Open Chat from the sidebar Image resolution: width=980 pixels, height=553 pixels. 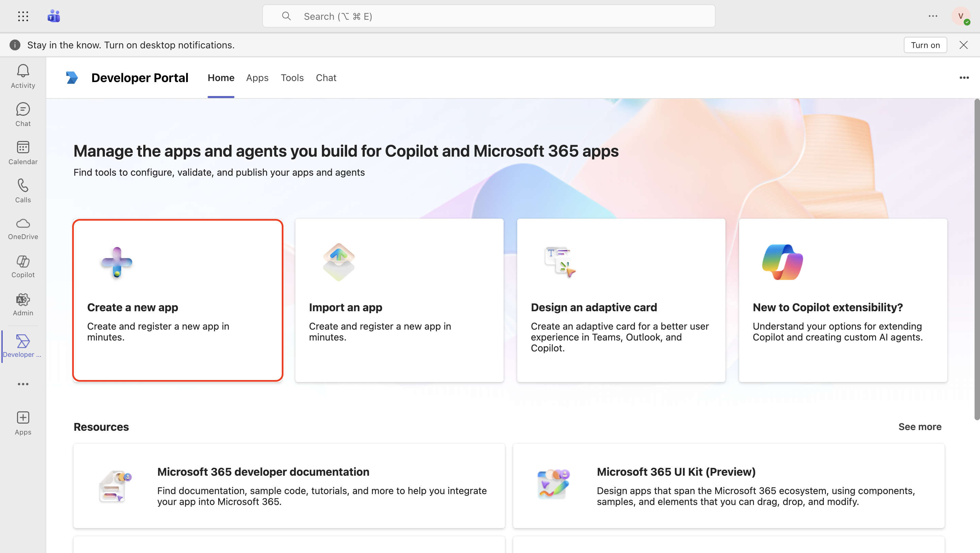coord(23,114)
